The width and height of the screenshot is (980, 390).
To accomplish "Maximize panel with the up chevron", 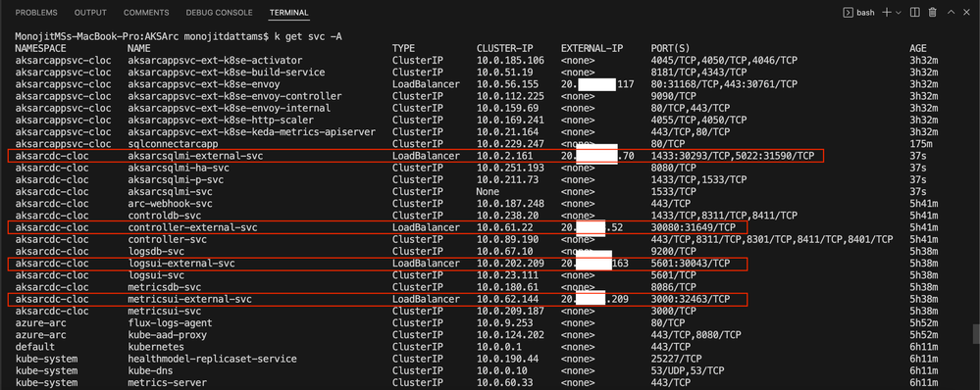I will (x=952, y=13).
